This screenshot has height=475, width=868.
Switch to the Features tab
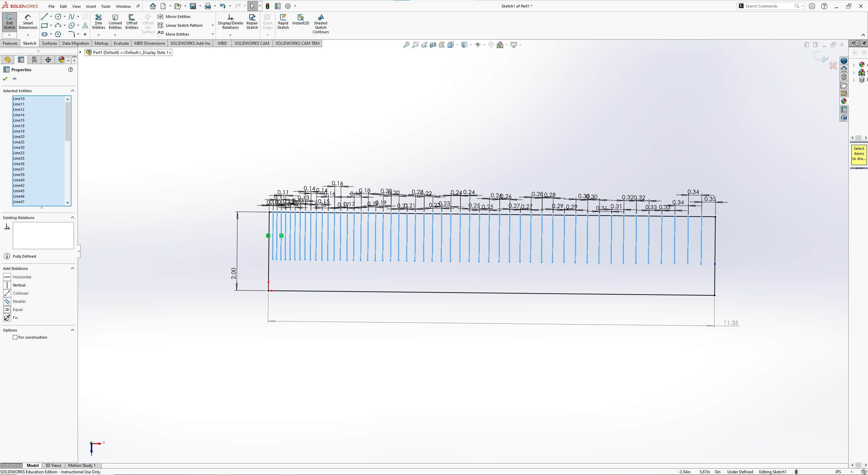click(10, 43)
